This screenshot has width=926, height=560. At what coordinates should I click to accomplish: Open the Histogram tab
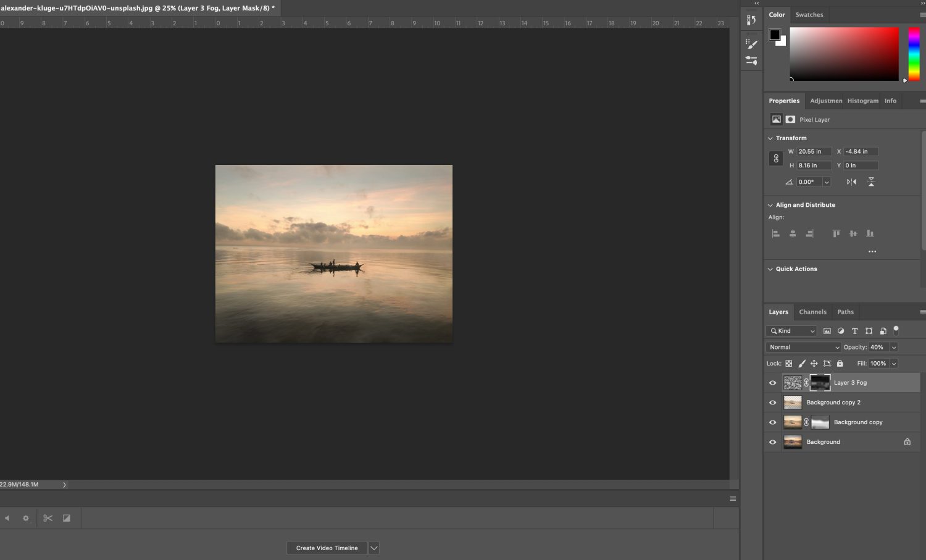click(862, 101)
